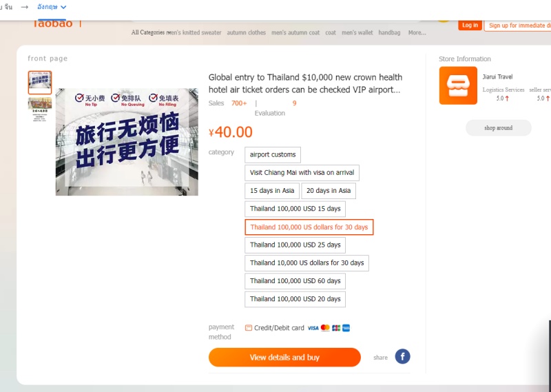Open the Jiarui Travel store logo icon
Screen dimensions: 551x392
click(458, 85)
